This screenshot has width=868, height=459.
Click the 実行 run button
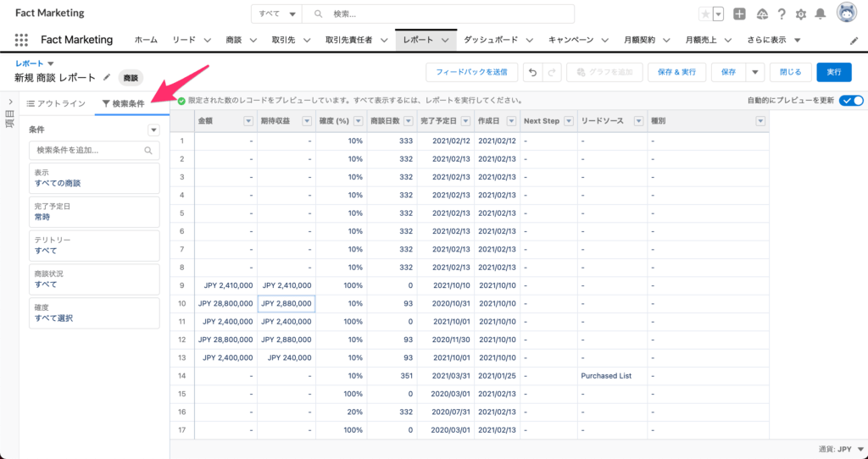pyautogui.click(x=834, y=73)
